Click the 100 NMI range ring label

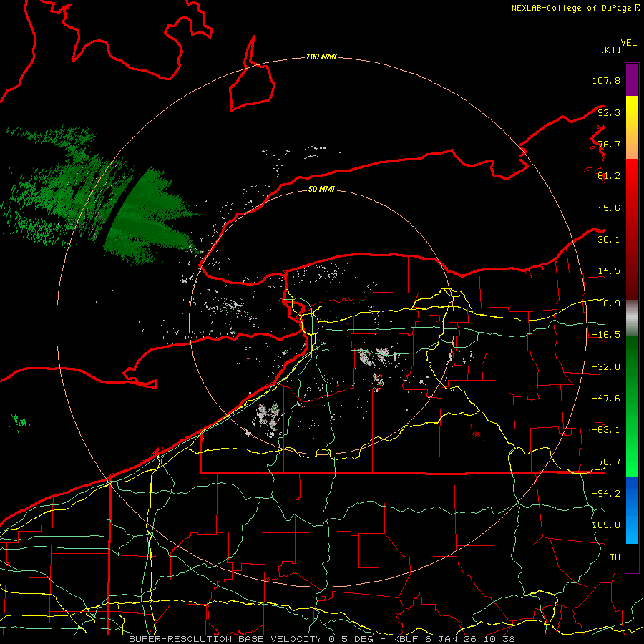tap(321, 57)
